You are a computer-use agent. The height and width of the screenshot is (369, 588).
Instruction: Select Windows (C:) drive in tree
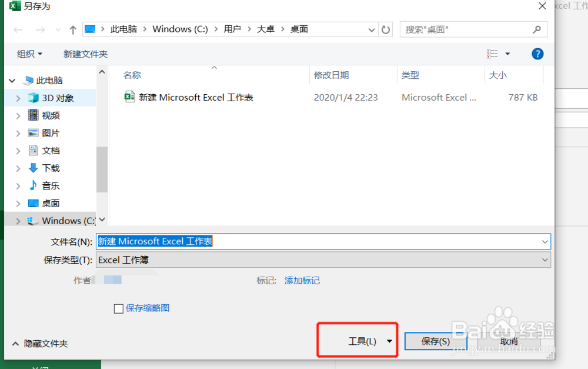pos(69,221)
